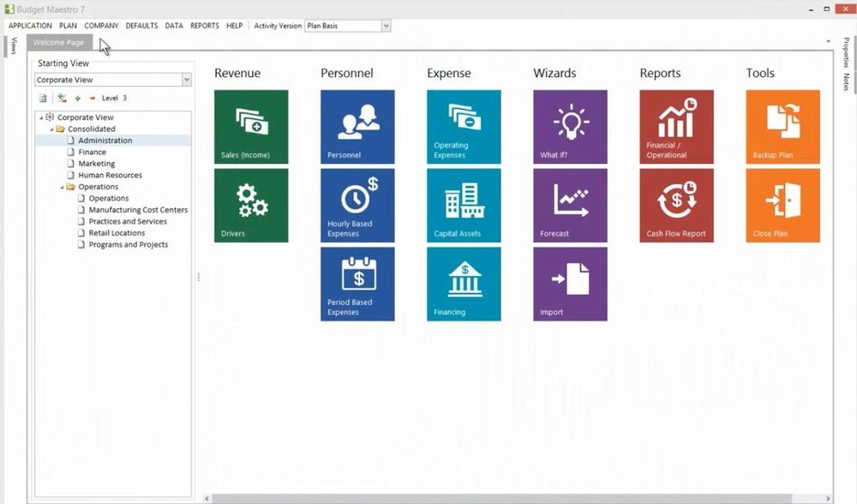Open the DEFAULTS menu
This screenshot has width=857, height=504.
pyautogui.click(x=141, y=26)
